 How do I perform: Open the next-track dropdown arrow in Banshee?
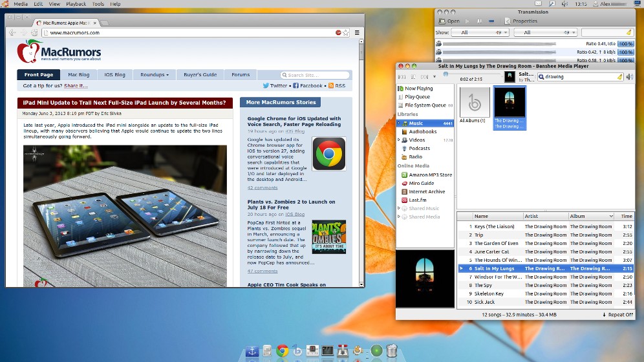coord(434,77)
